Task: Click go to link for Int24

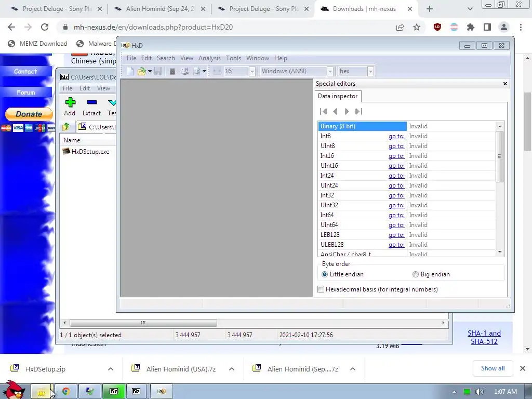Action: pyautogui.click(x=396, y=176)
